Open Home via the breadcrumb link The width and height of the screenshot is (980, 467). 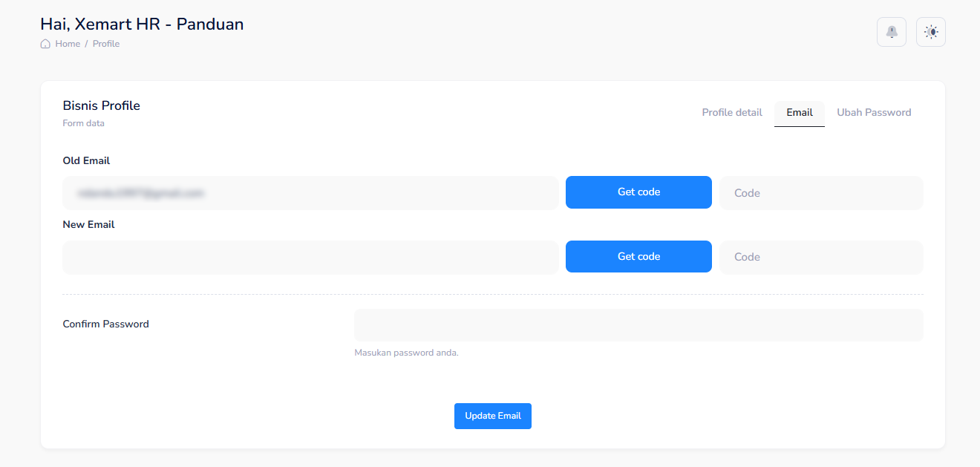click(x=67, y=44)
